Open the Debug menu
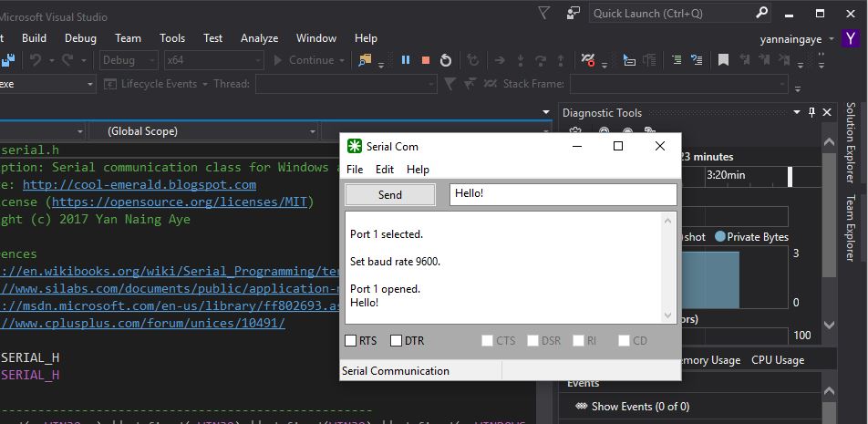This screenshot has width=868, height=424. click(80, 38)
